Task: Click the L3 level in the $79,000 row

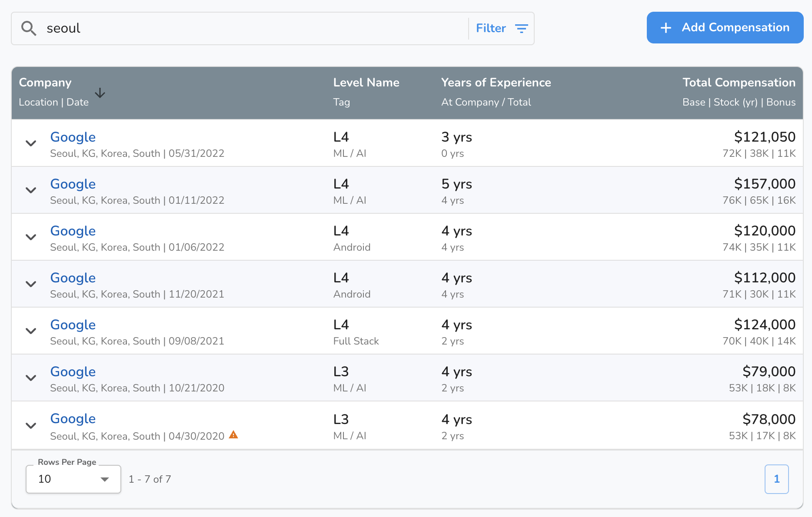Action: point(341,371)
